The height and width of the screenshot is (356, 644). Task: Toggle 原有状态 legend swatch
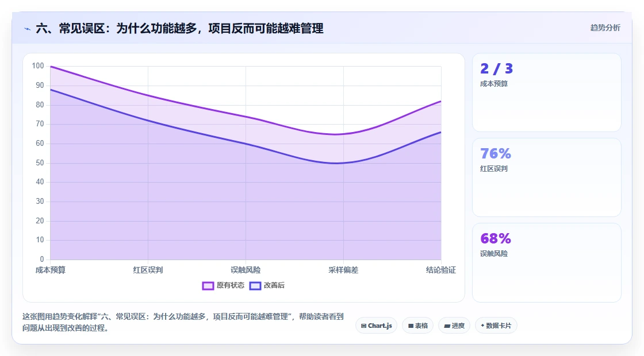pos(208,285)
